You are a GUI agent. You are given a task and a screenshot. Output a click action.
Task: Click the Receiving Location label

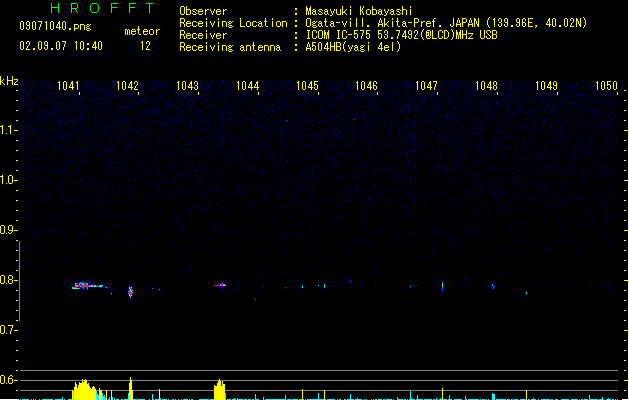(233, 23)
